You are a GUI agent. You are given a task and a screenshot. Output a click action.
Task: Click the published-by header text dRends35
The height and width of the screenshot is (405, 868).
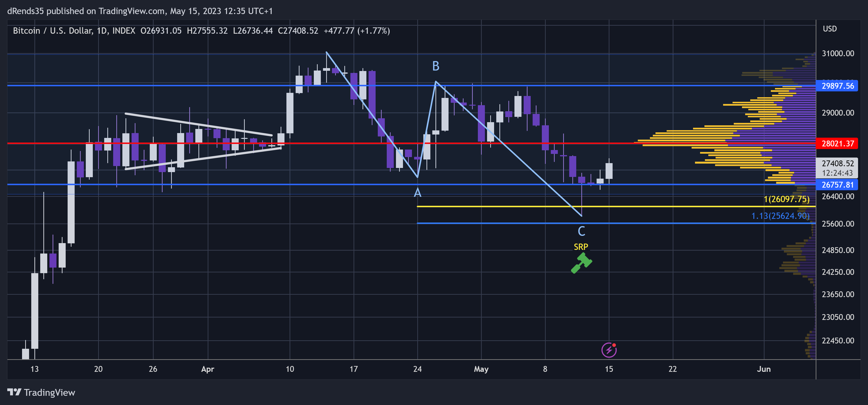pos(26,11)
